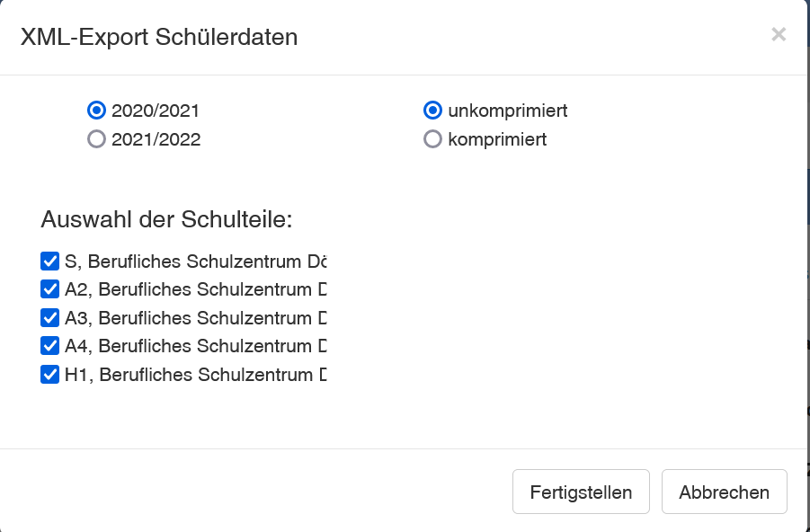The height and width of the screenshot is (532, 810).
Task: Choose the 2021/2022 school year radio button
Action: [96, 139]
